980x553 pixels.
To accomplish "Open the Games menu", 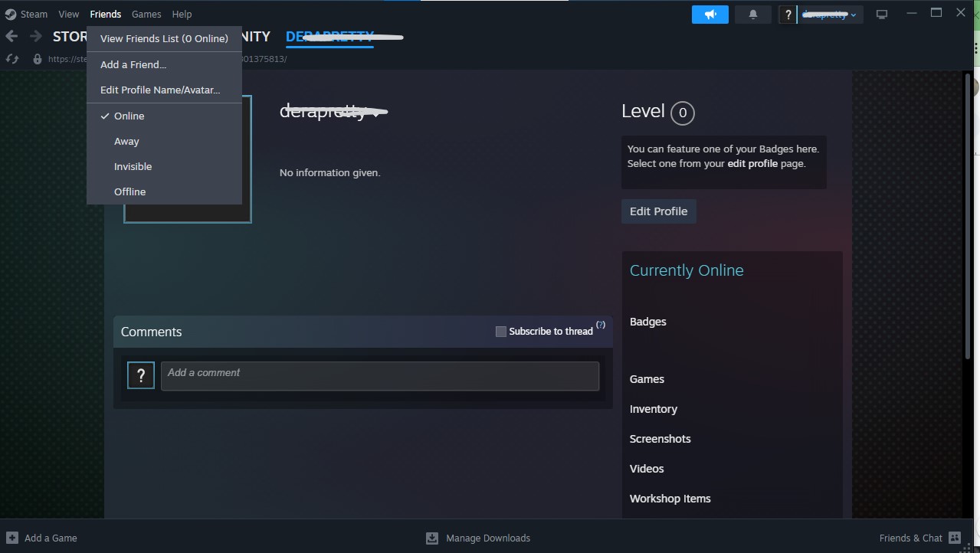I will [146, 14].
